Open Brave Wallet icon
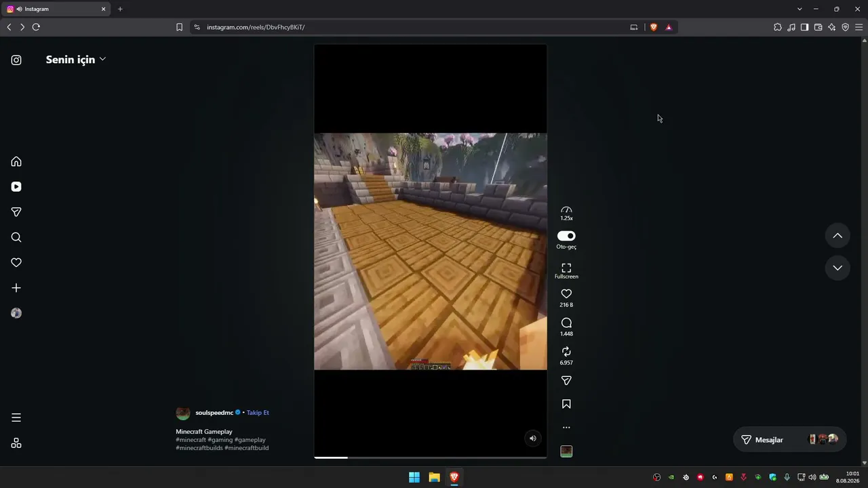868x488 pixels. coord(818,27)
